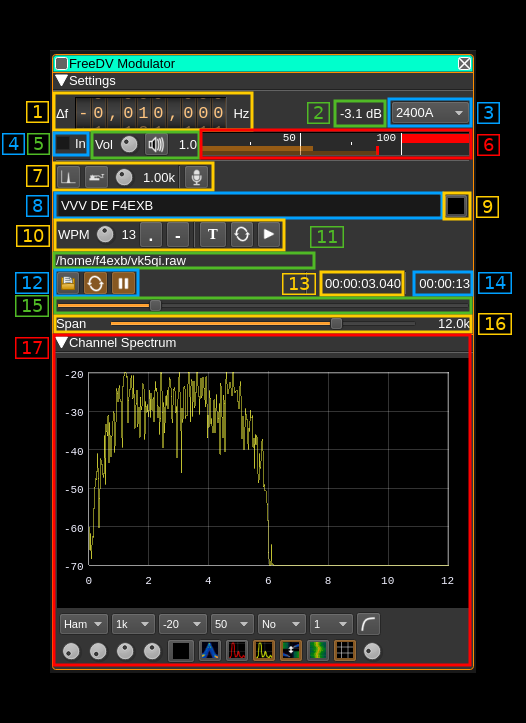The height and width of the screenshot is (723, 526).
Task: Toggle red max hold spectrum icon
Action: tap(237, 651)
